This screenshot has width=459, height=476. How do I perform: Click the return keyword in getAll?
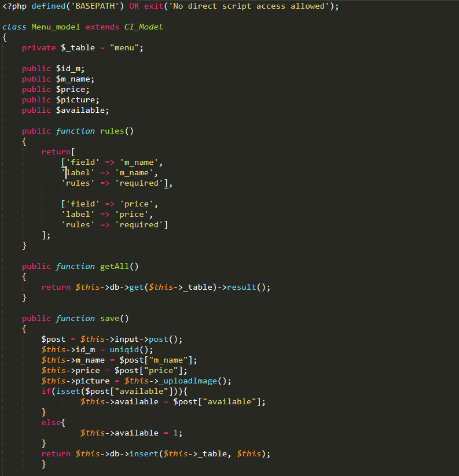pos(56,287)
